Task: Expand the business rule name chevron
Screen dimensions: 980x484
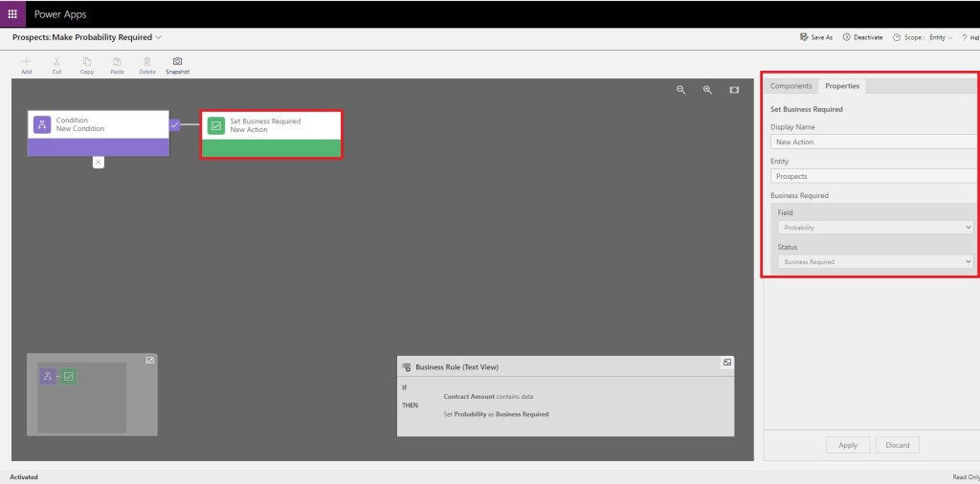Action: point(159,37)
